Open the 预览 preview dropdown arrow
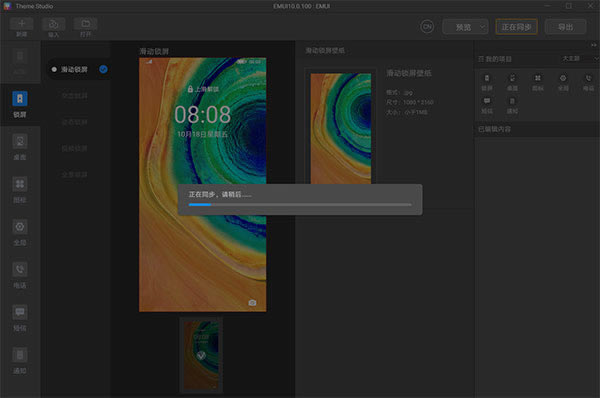This screenshot has width=600, height=398. pyautogui.click(x=483, y=27)
